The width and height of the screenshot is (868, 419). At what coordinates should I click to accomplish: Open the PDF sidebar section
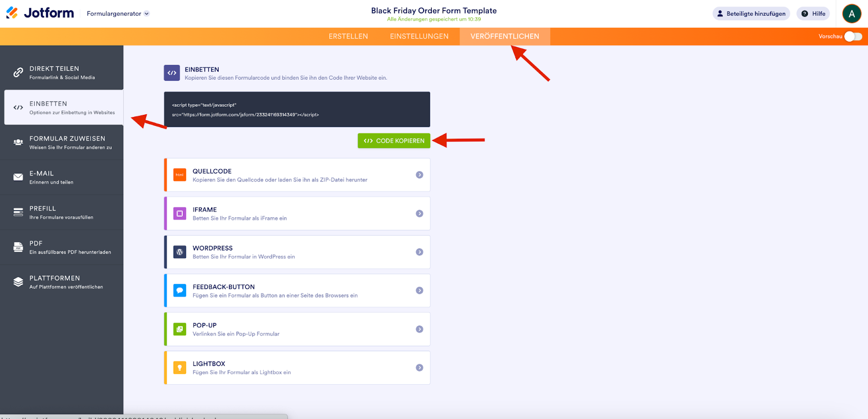62,247
